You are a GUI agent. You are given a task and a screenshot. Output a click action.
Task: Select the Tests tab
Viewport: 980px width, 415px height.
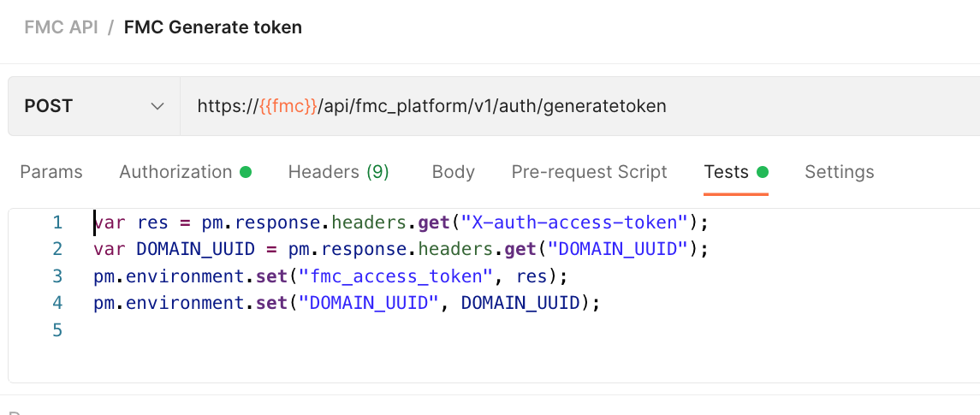[726, 172]
